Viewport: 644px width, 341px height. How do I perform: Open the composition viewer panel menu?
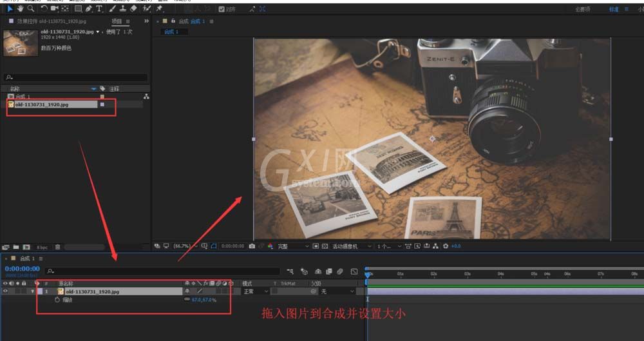click(211, 21)
